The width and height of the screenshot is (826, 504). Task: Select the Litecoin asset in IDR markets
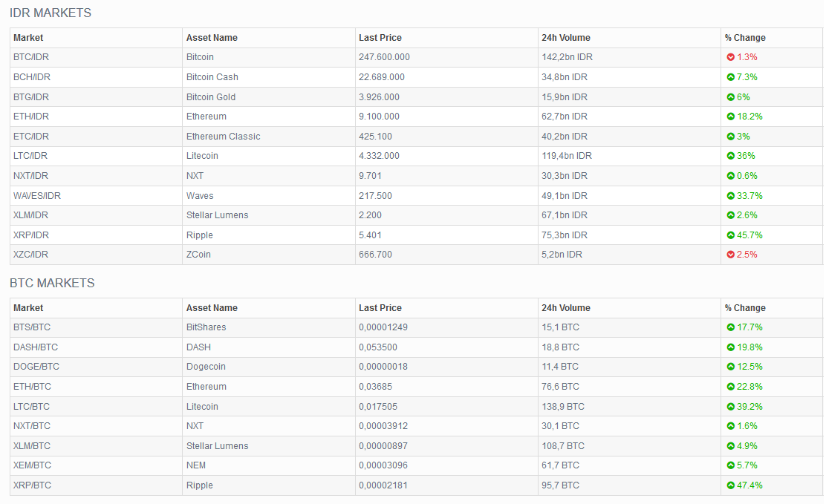[202, 156]
